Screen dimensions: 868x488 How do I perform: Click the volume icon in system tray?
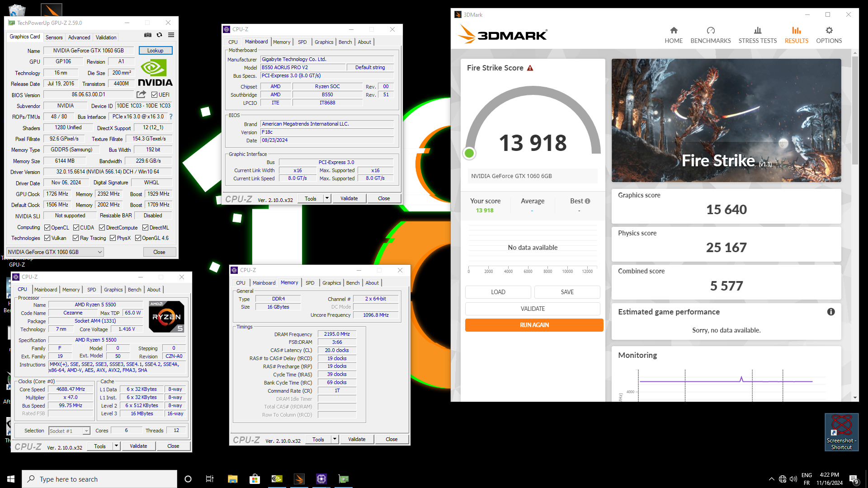793,479
